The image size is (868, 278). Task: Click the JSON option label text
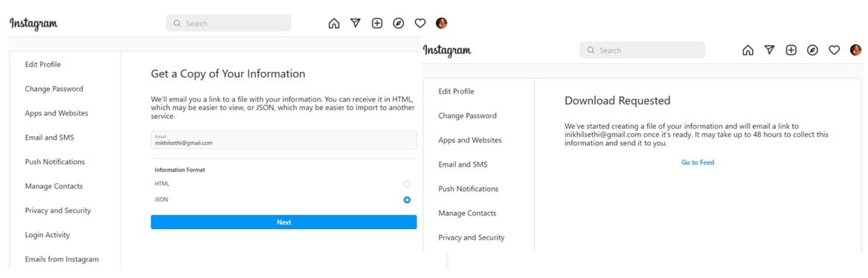click(x=161, y=199)
